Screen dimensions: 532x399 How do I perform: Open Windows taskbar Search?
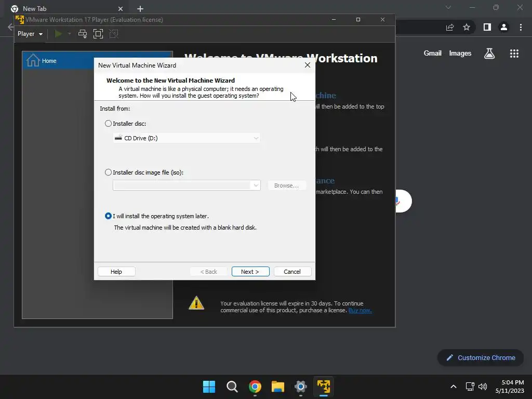pyautogui.click(x=232, y=387)
